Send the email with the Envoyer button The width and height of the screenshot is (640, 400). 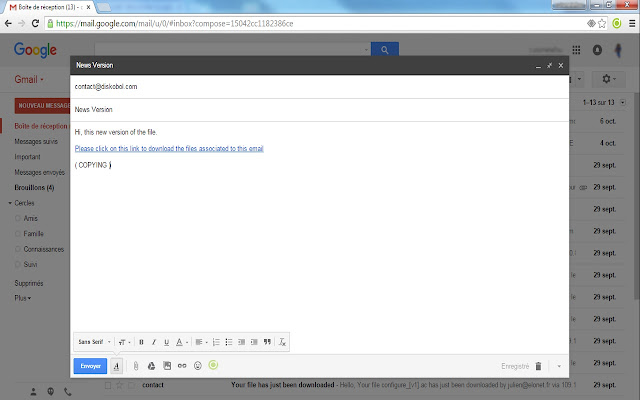(x=90, y=366)
